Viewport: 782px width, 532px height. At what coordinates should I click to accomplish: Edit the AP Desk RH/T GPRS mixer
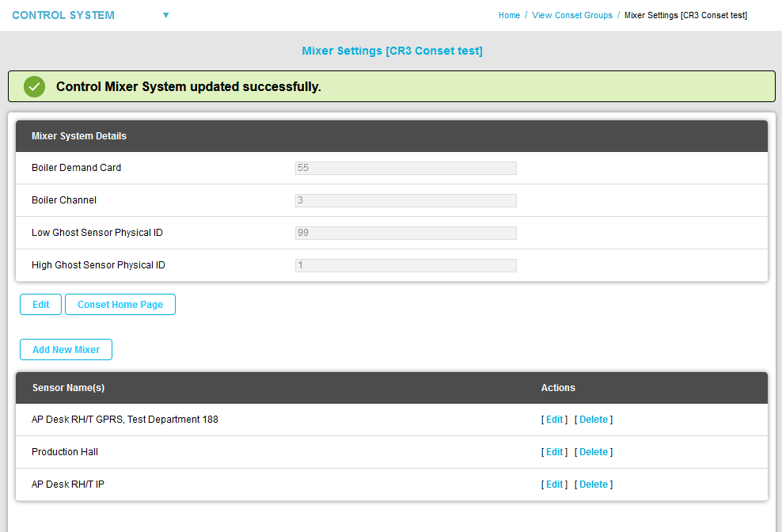[x=554, y=420]
